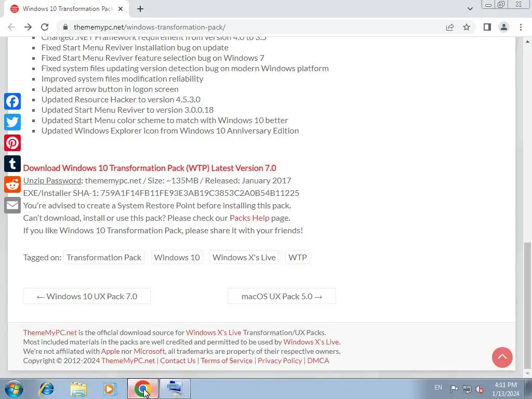Screen dimensions: 532x399
Task: Open the WTP tag
Action: (298, 258)
